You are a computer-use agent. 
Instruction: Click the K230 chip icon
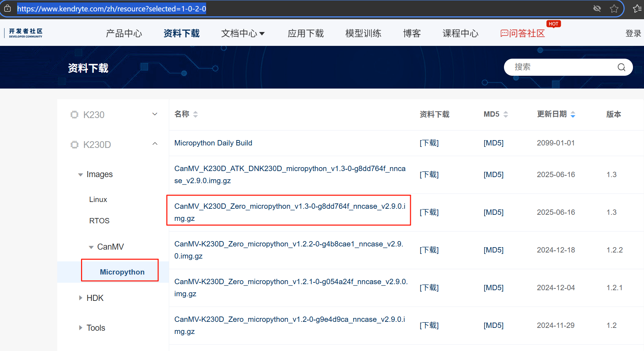(x=74, y=115)
